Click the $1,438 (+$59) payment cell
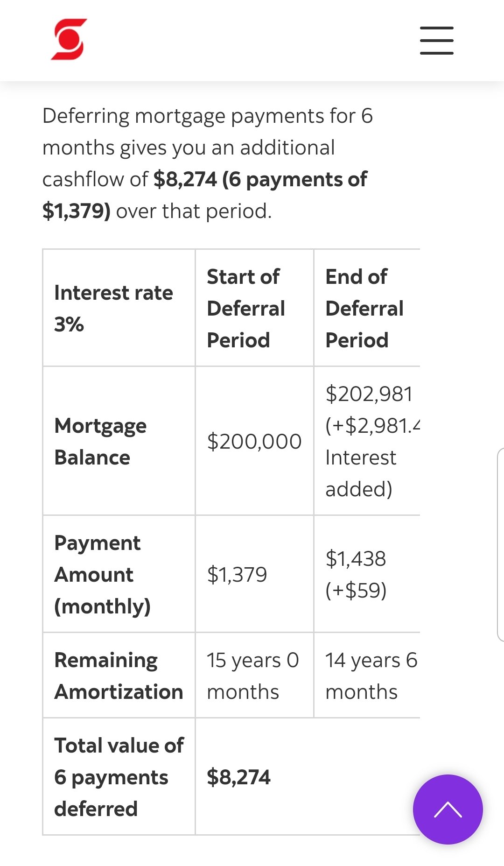This screenshot has width=504, height=866. [356, 574]
